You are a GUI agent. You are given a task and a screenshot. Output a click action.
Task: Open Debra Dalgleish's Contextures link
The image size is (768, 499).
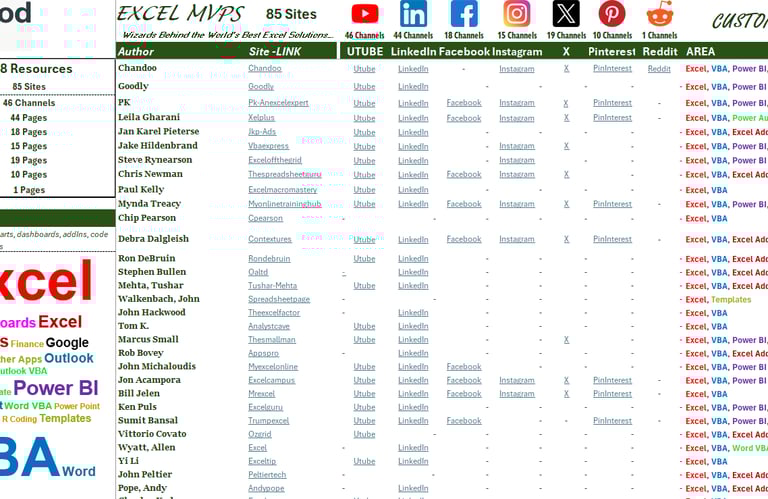tap(270, 239)
